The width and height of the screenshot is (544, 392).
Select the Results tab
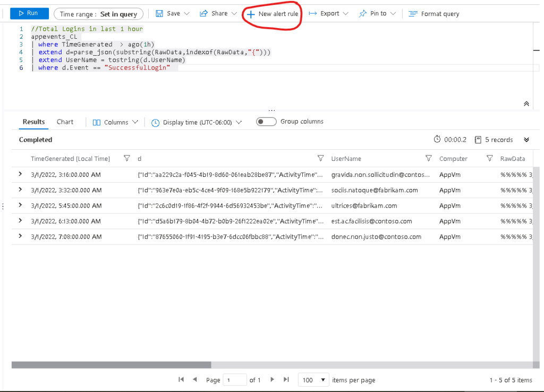(33, 122)
